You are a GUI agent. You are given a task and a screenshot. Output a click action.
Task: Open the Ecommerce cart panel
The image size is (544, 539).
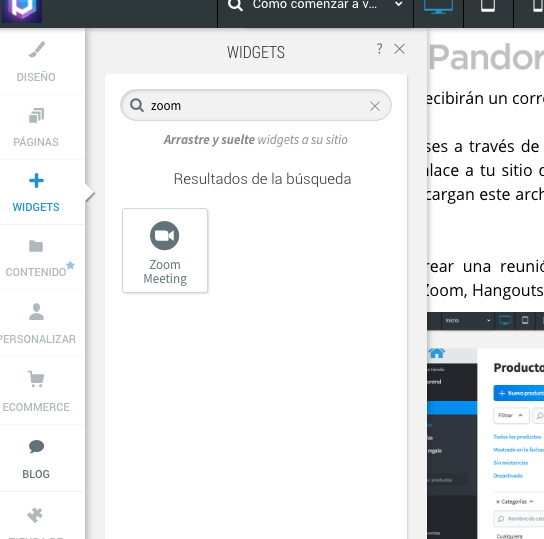click(36, 391)
